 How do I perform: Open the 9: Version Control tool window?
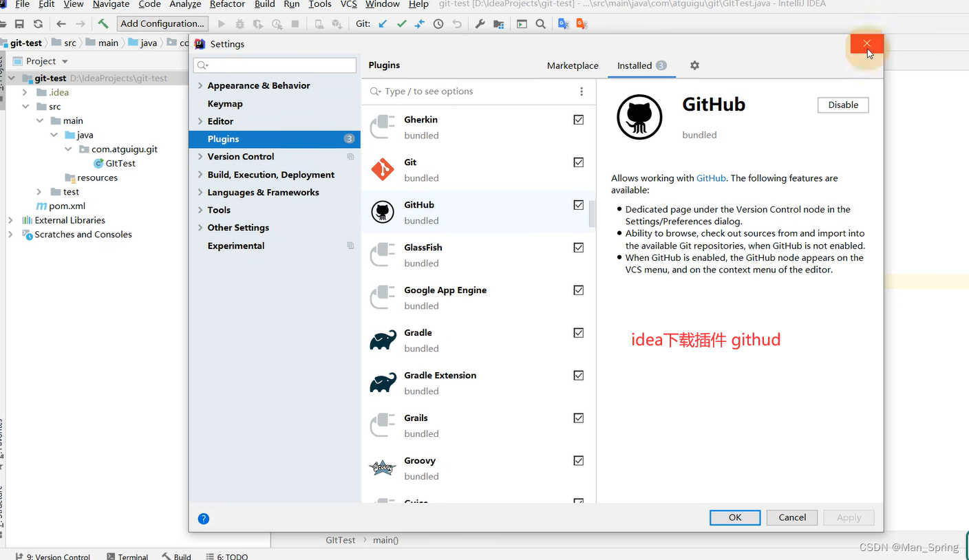[x=52, y=557]
